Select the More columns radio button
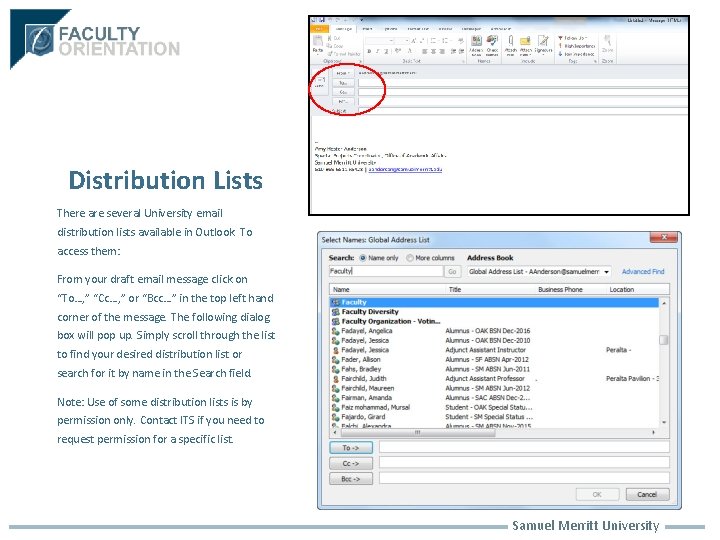This screenshot has height=540, width=720. (x=410, y=258)
